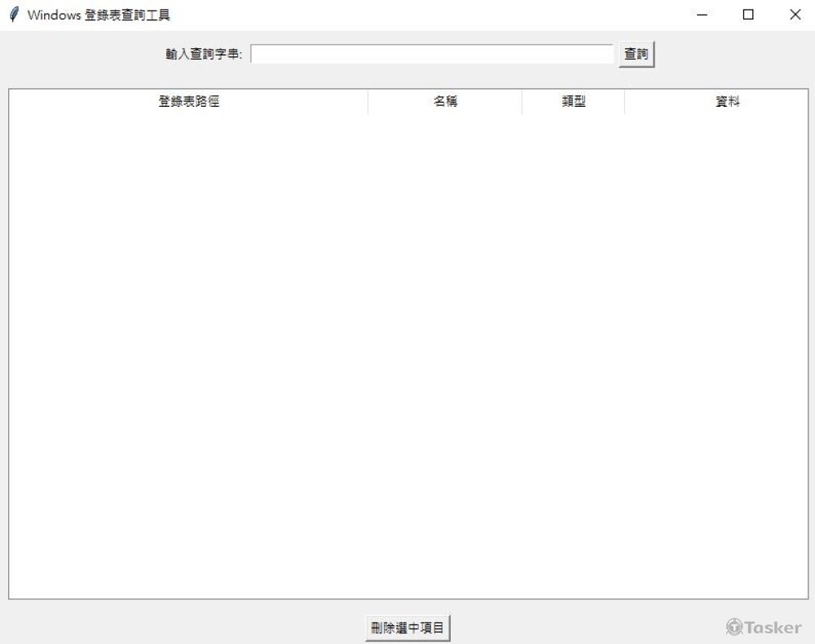This screenshot has height=644, width=815.
Task: Select the 名稱 column header
Action: (445, 101)
